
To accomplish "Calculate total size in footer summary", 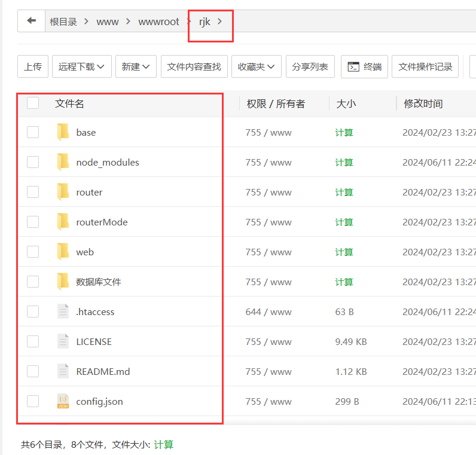I will click(x=164, y=444).
